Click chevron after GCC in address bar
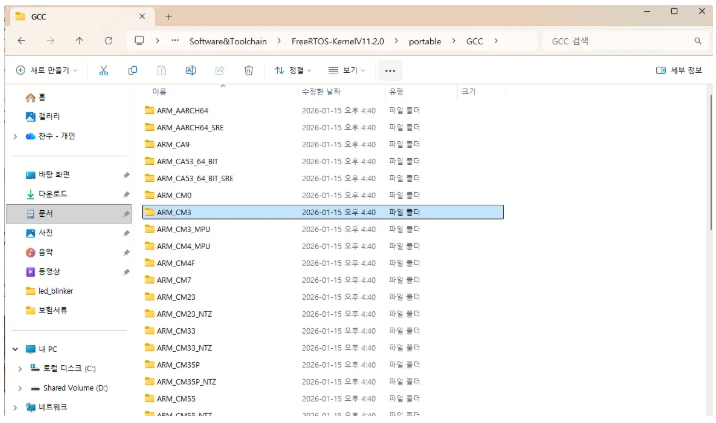Screen dimensions: 716x423 pos(496,41)
